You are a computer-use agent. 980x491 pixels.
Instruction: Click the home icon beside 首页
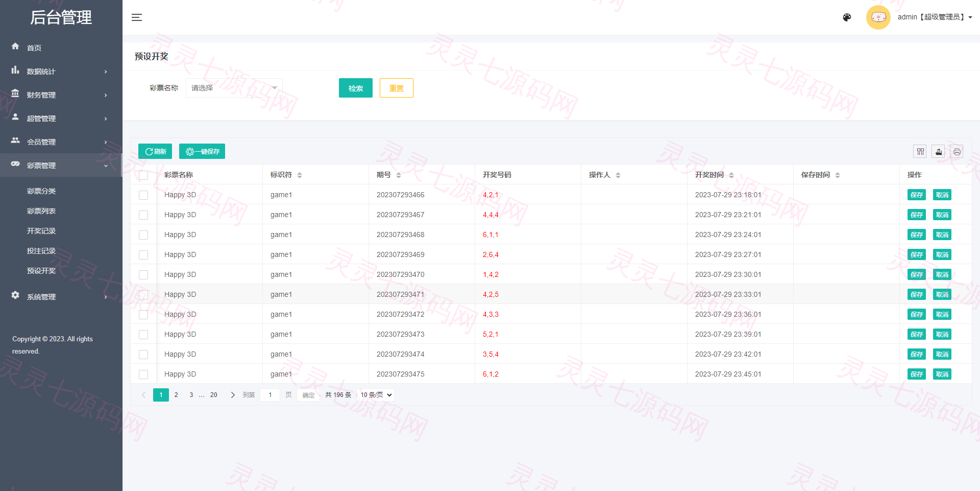[x=15, y=46]
